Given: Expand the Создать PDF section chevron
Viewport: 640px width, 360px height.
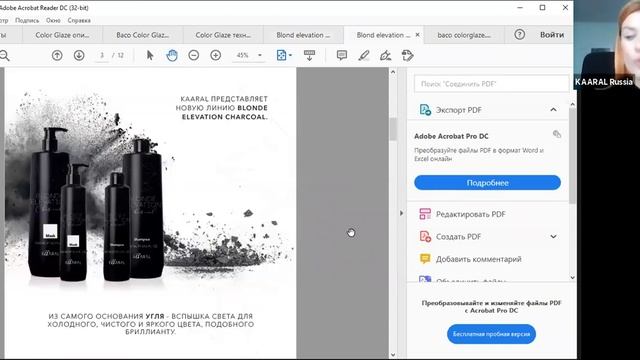Looking at the screenshot, I should point(553,236).
